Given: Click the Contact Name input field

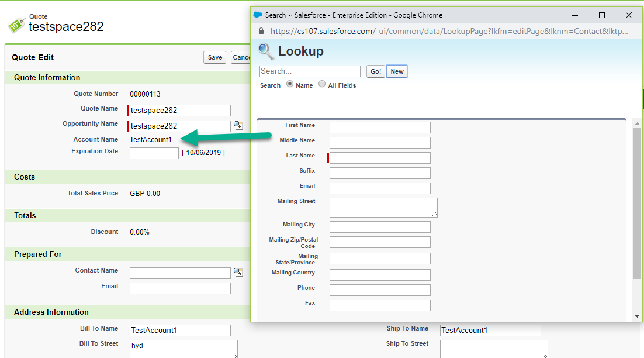Looking at the screenshot, I should click(180, 273).
